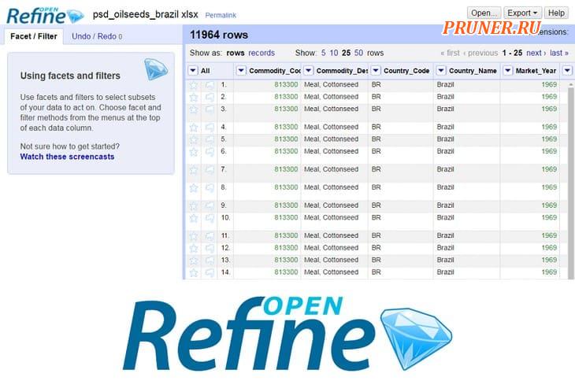This screenshot has height=392, width=575.
Task: Open the All column dropdown menu
Action: (194, 71)
